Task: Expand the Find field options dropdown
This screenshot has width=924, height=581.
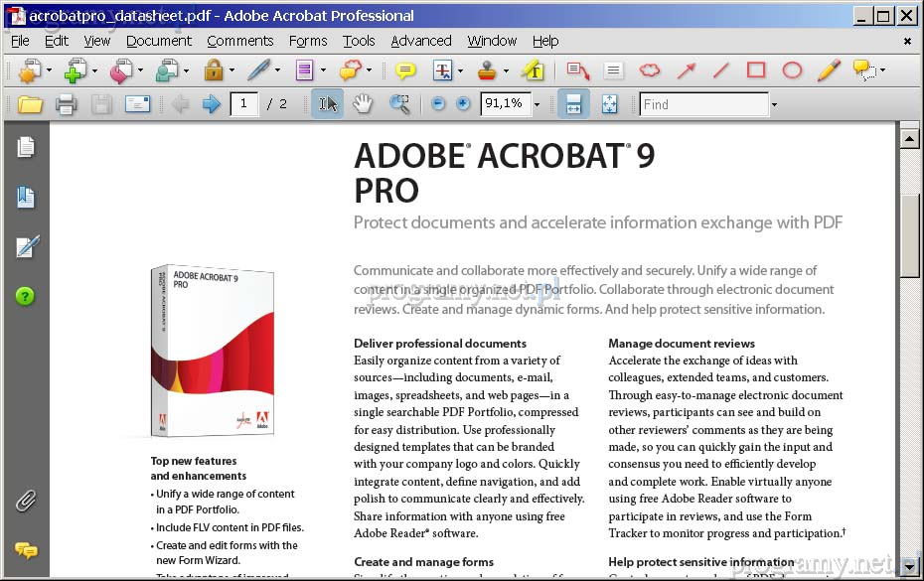Action: pos(773,103)
